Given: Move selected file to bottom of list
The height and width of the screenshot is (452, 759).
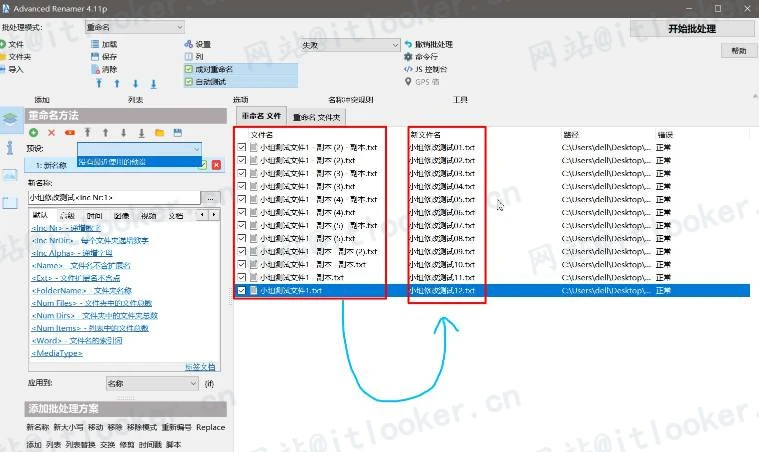Looking at the screenshot, I should 153,84.
